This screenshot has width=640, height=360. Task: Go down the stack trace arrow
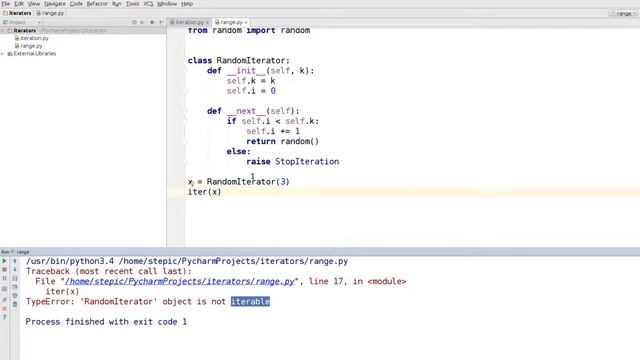(x=15, y=270)
